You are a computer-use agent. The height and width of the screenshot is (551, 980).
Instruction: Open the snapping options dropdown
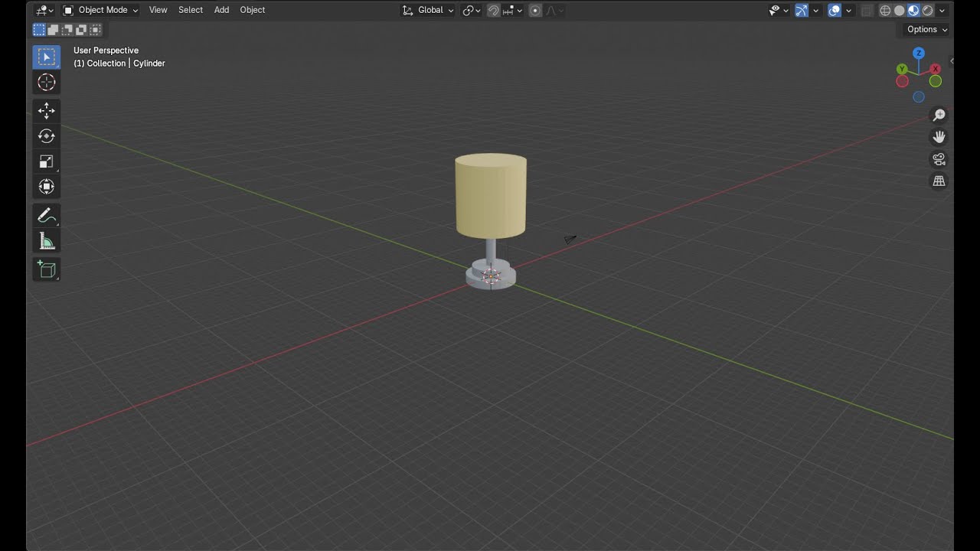pyautogui.click(x=512, y=10)
